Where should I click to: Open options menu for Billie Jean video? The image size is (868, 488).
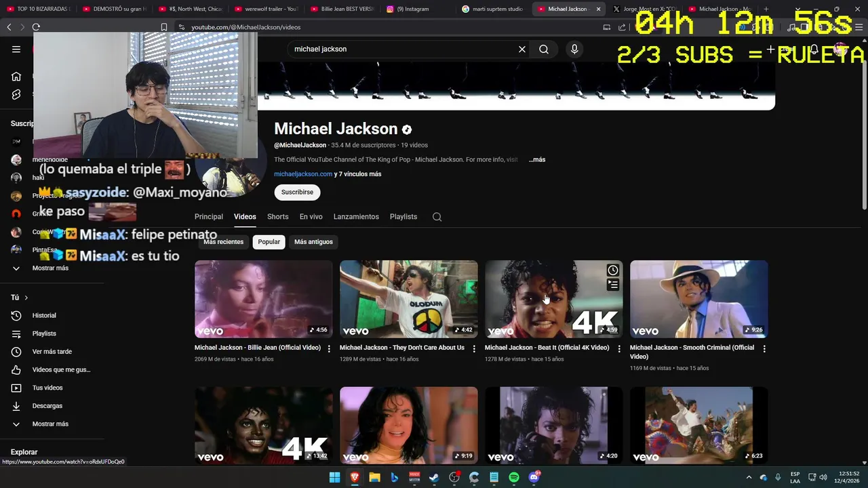tap(329, 348)
